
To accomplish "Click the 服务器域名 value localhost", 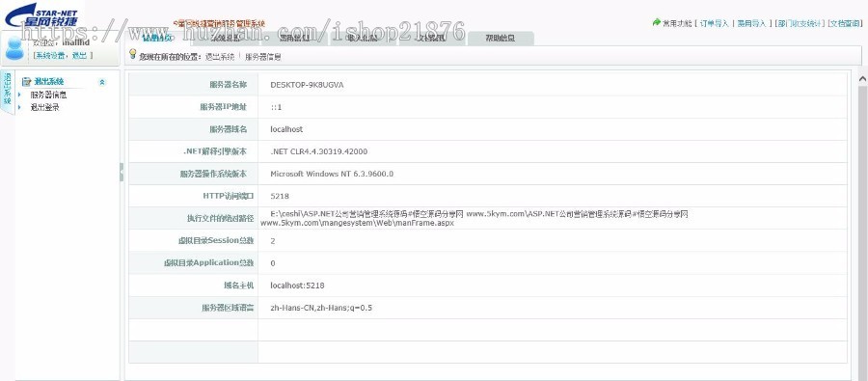I will pos(286,129).
